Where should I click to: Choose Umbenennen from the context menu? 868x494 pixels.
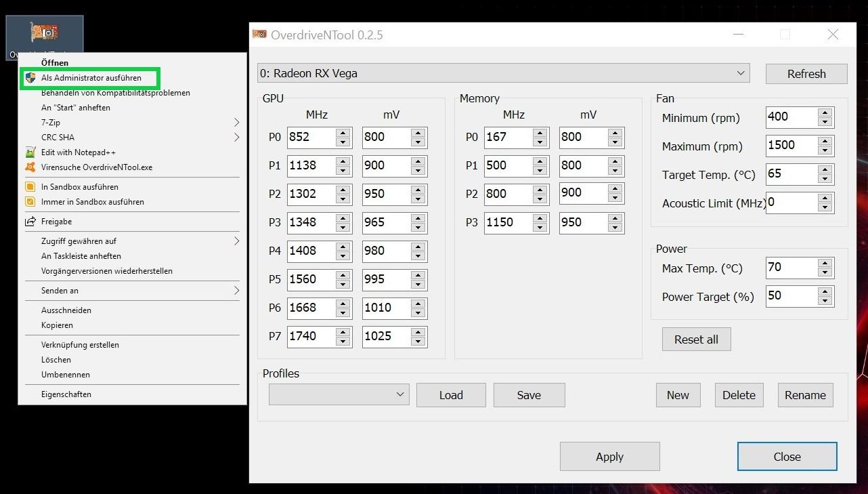click(x=131, y=375)
